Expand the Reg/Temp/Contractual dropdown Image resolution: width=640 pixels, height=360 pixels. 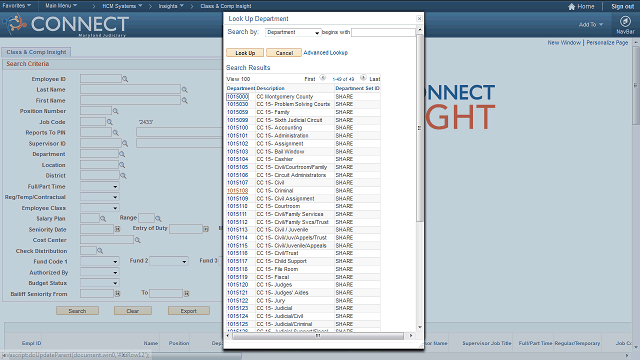pyautogui.click(x=100, y=197)
